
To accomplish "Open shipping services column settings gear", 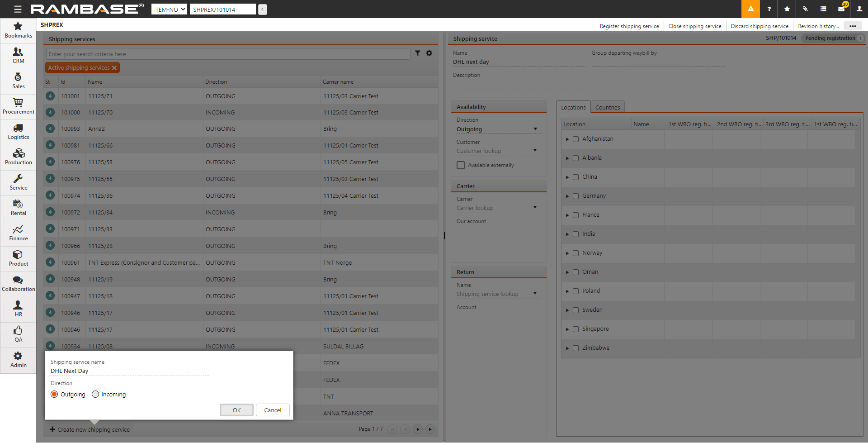I will [x=429, y=53].
